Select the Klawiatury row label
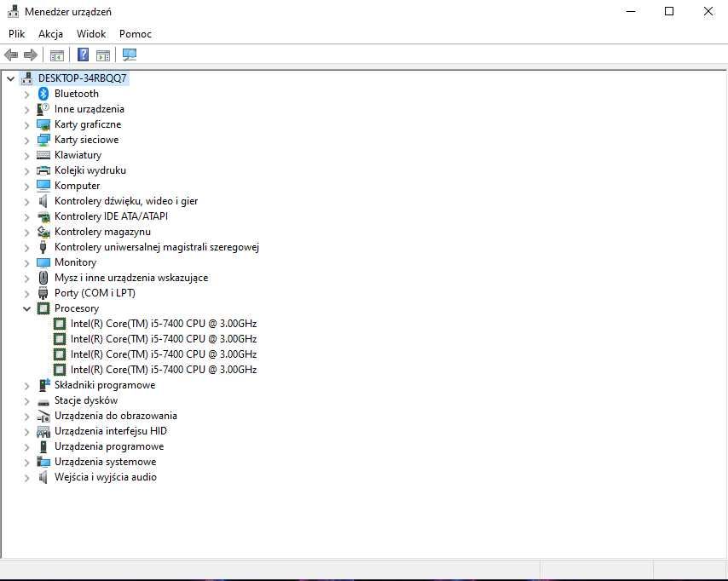Screen dimensions: 728x581 coord(78,155)
